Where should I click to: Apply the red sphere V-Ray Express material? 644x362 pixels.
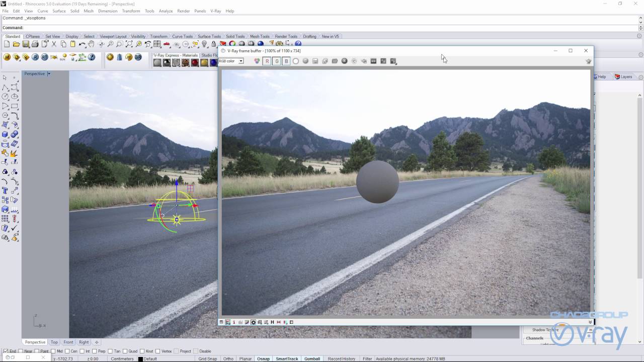pyautogui.click(x=195, y=63)
